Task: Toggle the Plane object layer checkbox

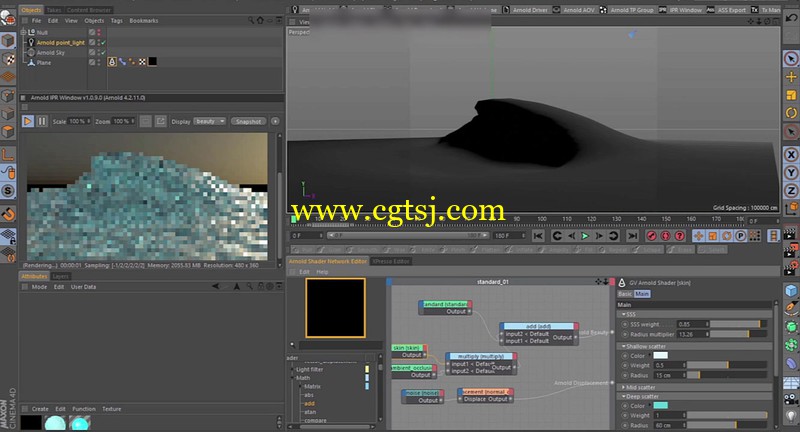Action: click(92, 62)
